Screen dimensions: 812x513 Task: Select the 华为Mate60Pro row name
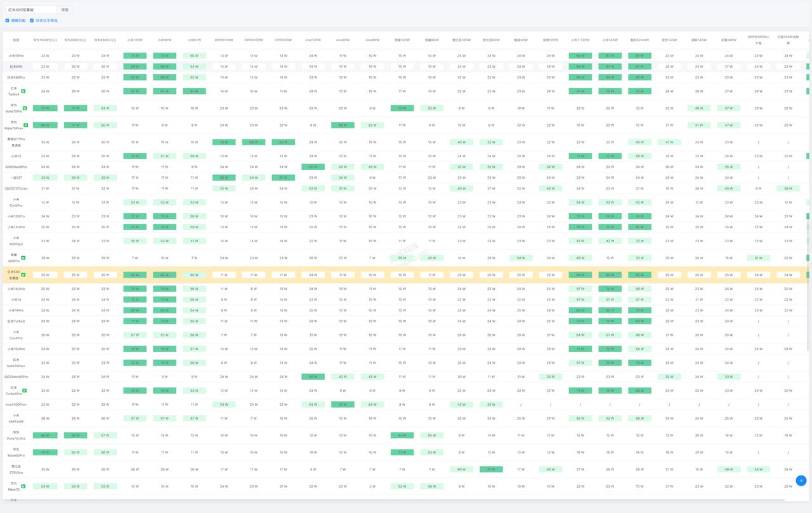point(16,453)
